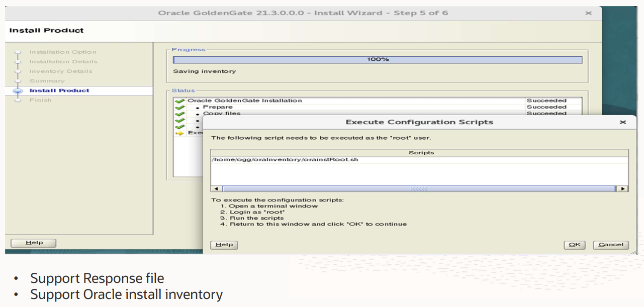Select the Installation Option step
The image size is (644, 307).
tap(62, 52)
